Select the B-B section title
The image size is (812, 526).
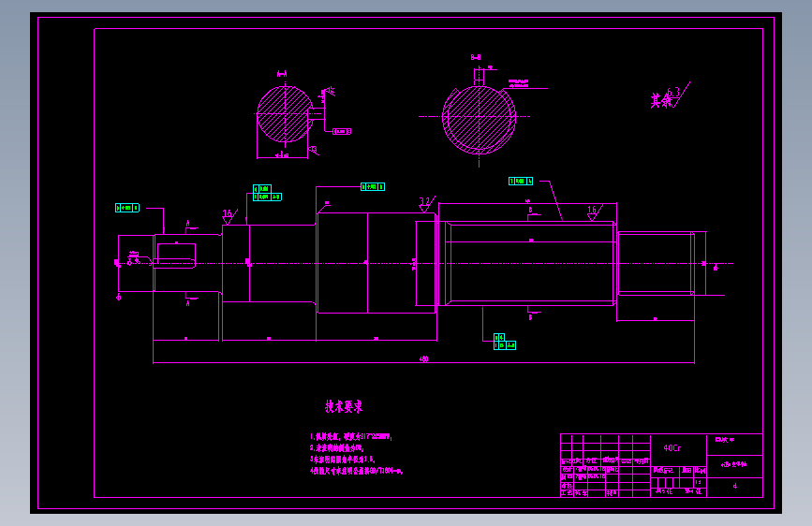pos(476,57)
